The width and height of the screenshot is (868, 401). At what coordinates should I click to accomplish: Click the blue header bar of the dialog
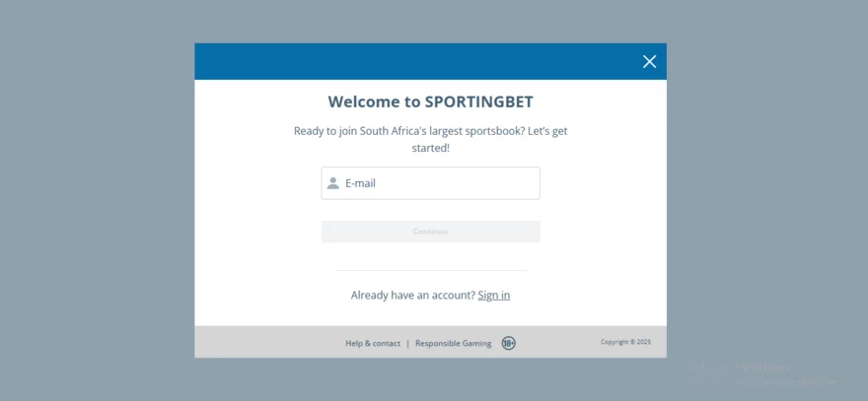pyautogui.click(x=415, y=61)
